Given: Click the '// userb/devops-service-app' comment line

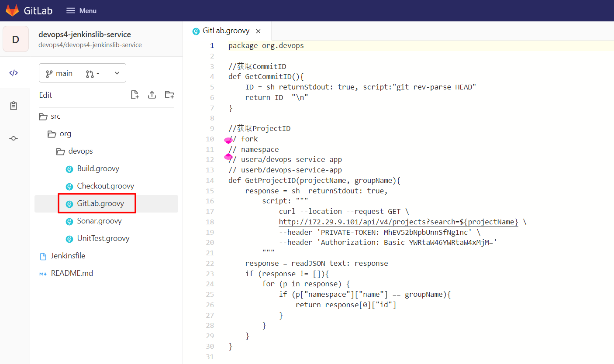Looking at the screenshot, I should tap(285, 170).
